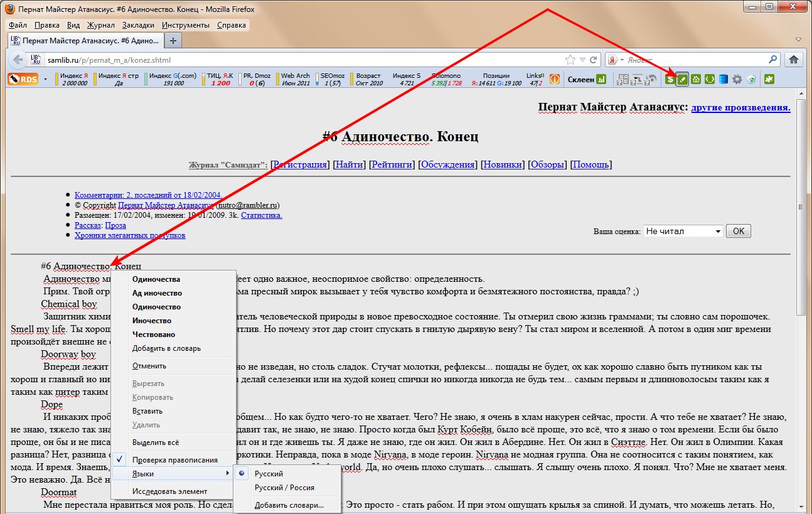812x514 pixels.
Task: Toggle the Проверка правописания spell check option
Action: click(x=175, y=460)
